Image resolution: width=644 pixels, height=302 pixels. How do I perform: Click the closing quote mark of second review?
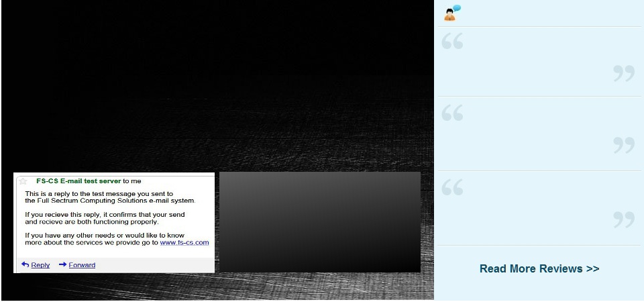point(624,144)
